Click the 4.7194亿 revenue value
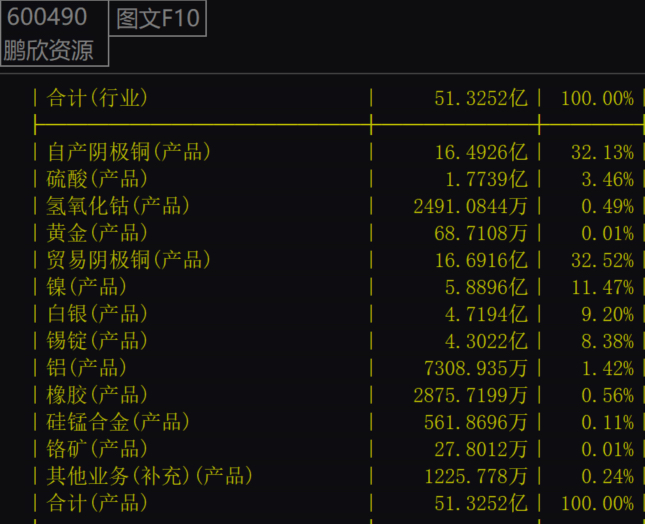This screenshot has width=645, height=524. [486, 315]
